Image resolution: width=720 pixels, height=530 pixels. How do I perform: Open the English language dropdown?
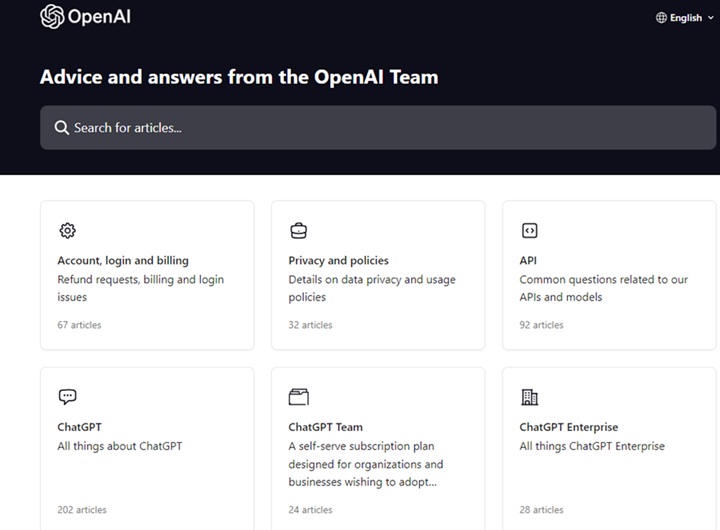tap(686, 18)
